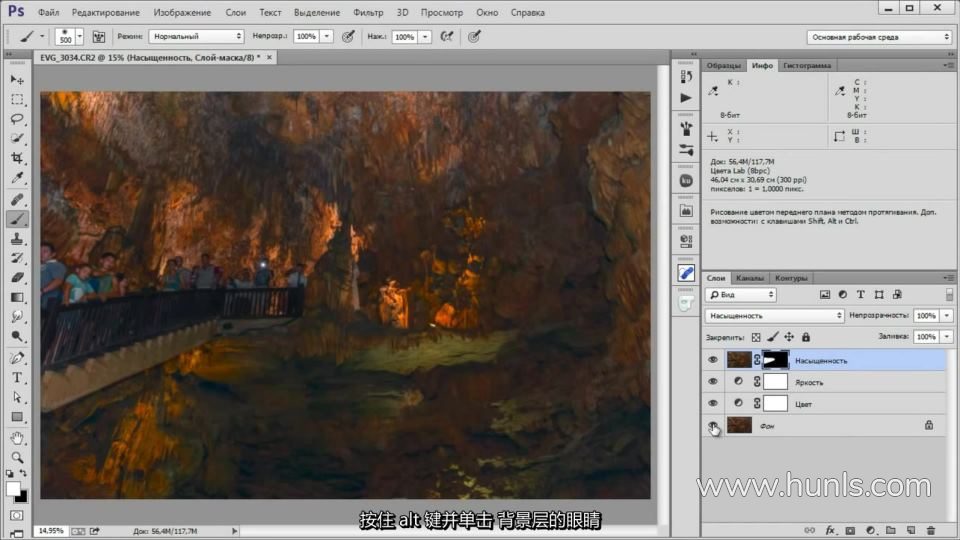This screenshot has height=540, width=960.
Task: Open the layer blend mode Насыщенность dropdown
Action: 775,316
